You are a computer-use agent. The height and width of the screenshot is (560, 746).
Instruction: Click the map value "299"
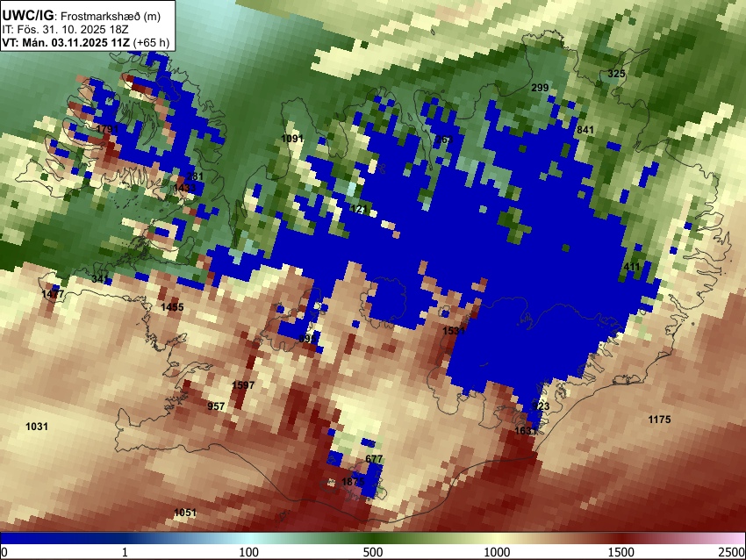click(540, 88)
